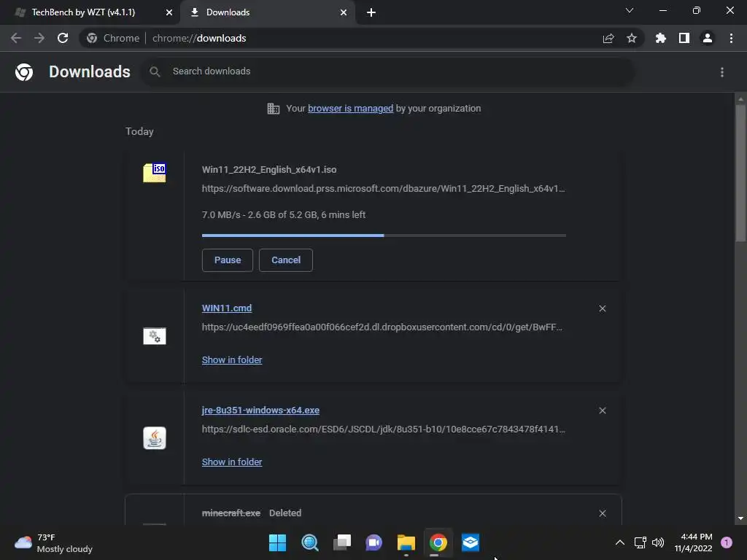Open Task View from the taskbar
Screen dimensions: 747x560
pos(341,542)
